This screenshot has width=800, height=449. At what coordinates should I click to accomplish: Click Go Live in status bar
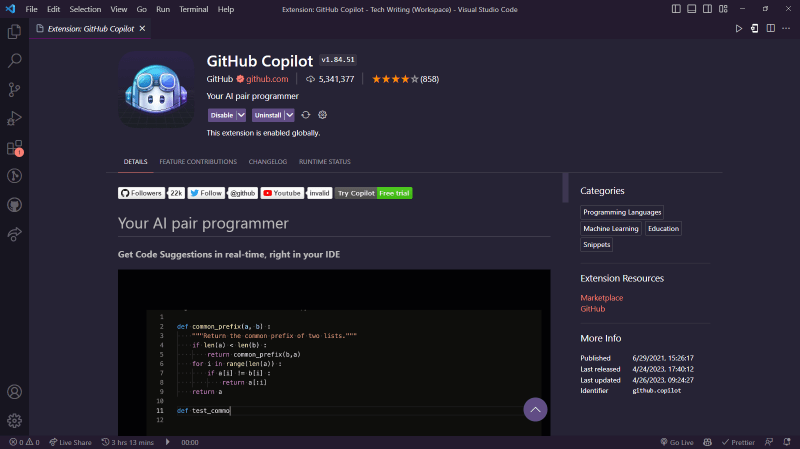point(677,442)
